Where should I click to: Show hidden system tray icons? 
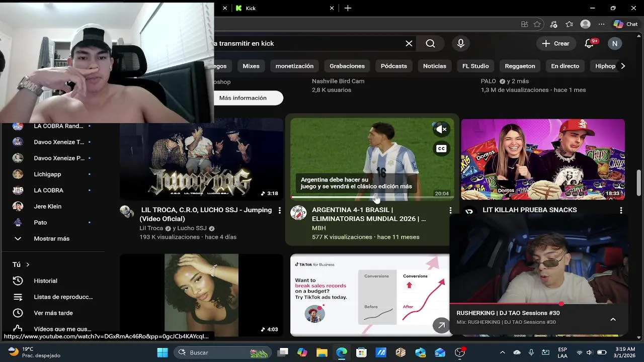pyautogui.click(x=502, y=352)
